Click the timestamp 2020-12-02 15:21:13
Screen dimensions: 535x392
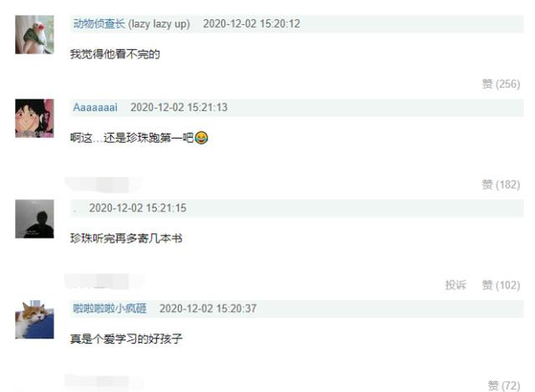point(179,108)
